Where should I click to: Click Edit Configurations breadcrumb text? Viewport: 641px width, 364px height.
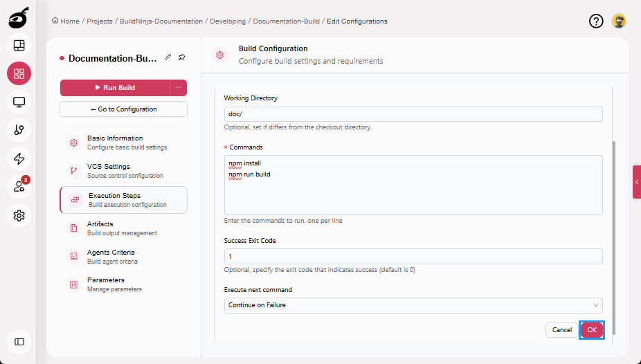click(357, 21)
